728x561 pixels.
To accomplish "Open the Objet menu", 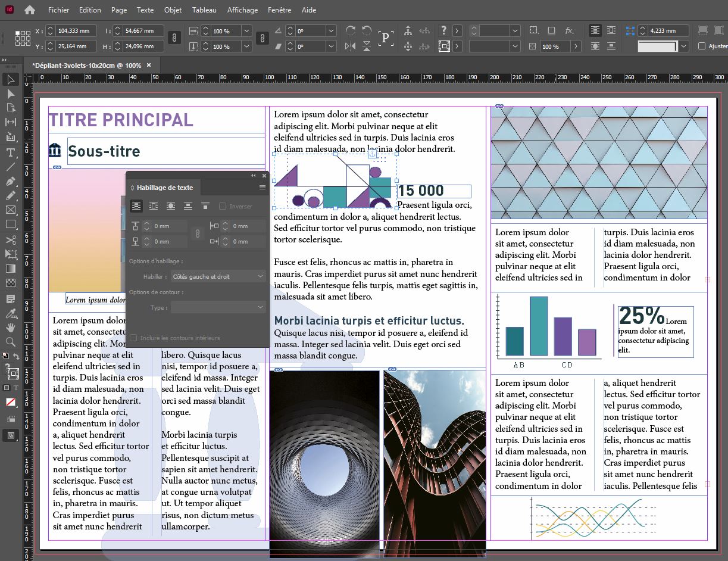I will tap(173, 10).
